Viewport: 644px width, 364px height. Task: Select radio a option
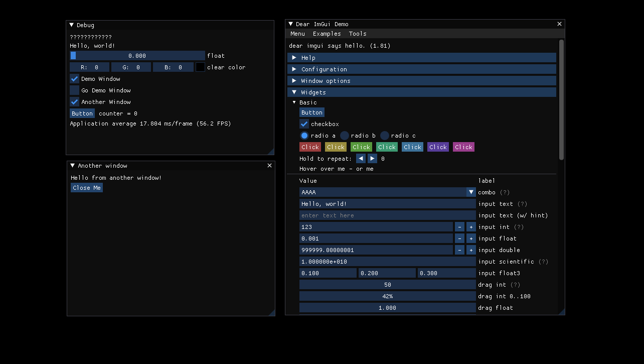tap(304, 136)
